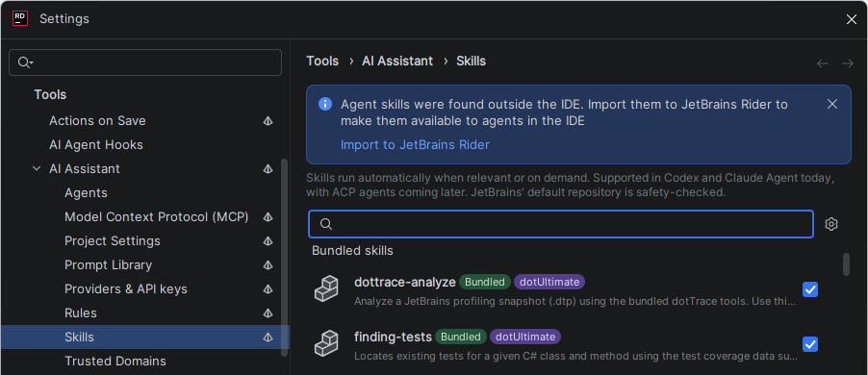The height and width of the screenshot is (375, 868).
Task: Select Actions on Save in the tree
Action: point(97,120)
